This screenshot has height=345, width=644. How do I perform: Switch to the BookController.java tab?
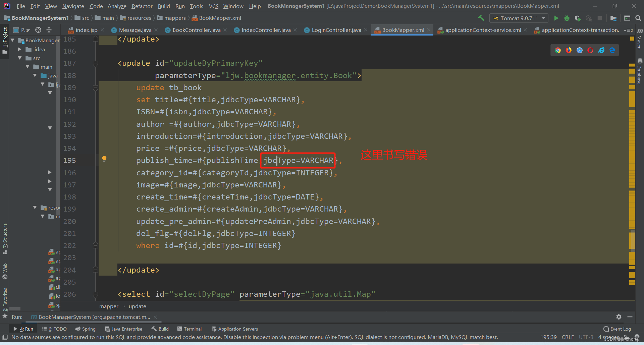[x=196, y=30]
